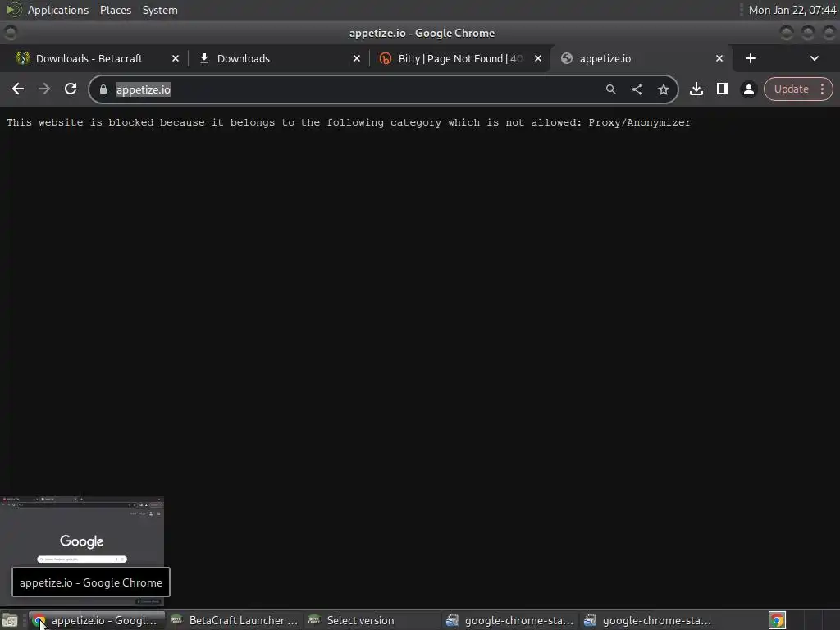Switch to BetaCraft Launcher window
The height and width of the screenshot is (630, 840).
click(x=234, y=620)
